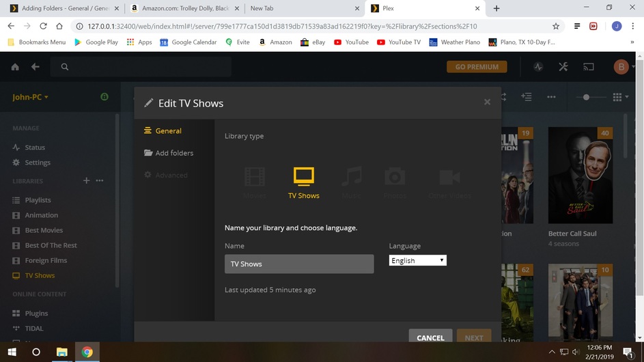The width and height of the screenshot is (644, 362).
Task: Click the Plex cast icon
Action: pyautogui.click(x=589, y=66)
